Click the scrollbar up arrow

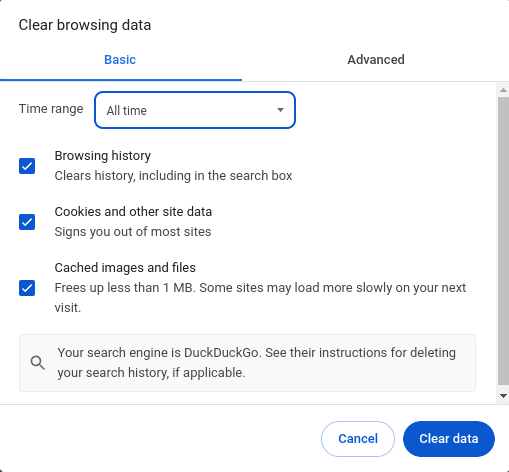point(503,90)
